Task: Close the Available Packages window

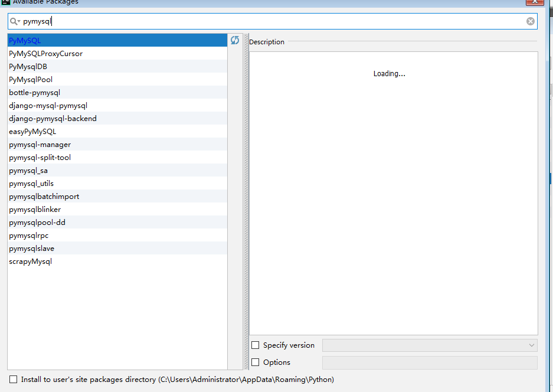Action: [x=535, y=2]
